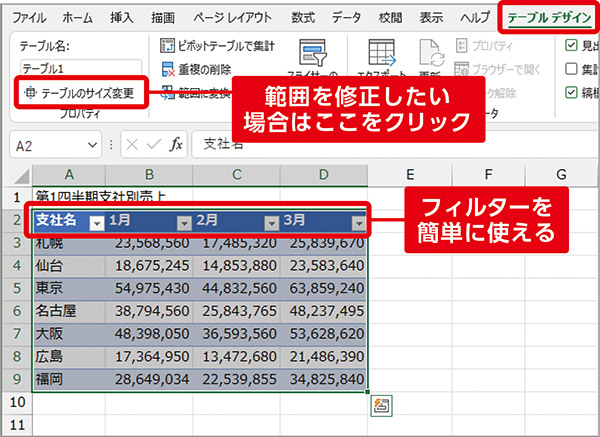The width and height of the screenshot is (600, 437).
Task: Open the 1月 filter dropdown
Action: 184,223
